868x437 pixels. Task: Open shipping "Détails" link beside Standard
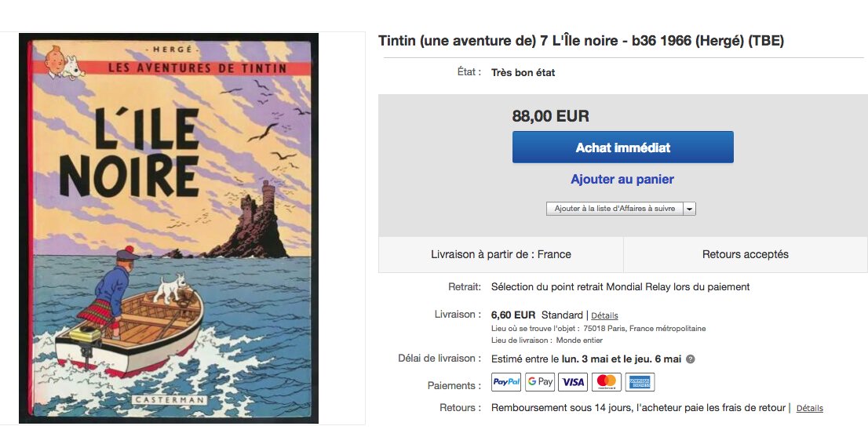[x=604, y=315]
